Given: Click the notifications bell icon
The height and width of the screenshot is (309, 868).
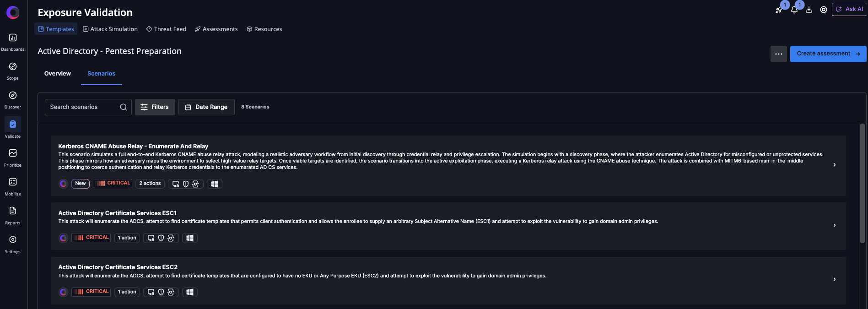Looking at the screenshot, I should 794,10.
